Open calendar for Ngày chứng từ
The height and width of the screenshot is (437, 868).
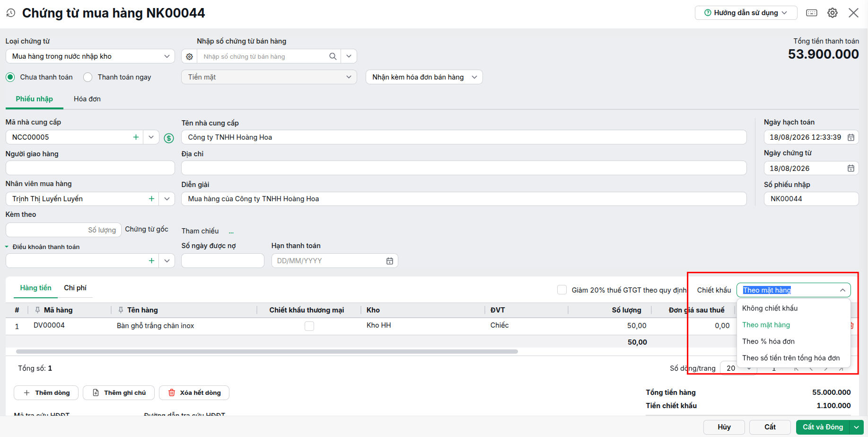point(851,168)
